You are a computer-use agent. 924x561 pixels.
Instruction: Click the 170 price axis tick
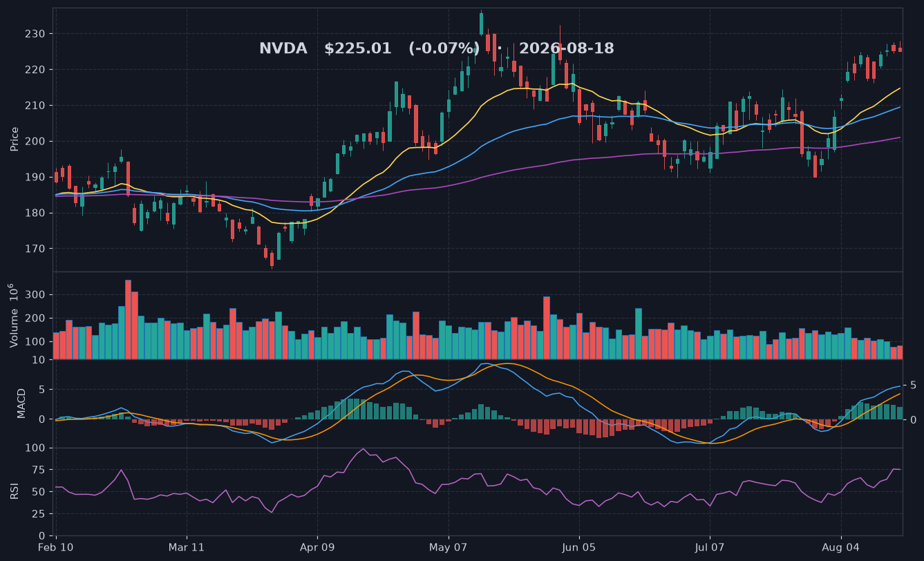[x=35, y=249]
